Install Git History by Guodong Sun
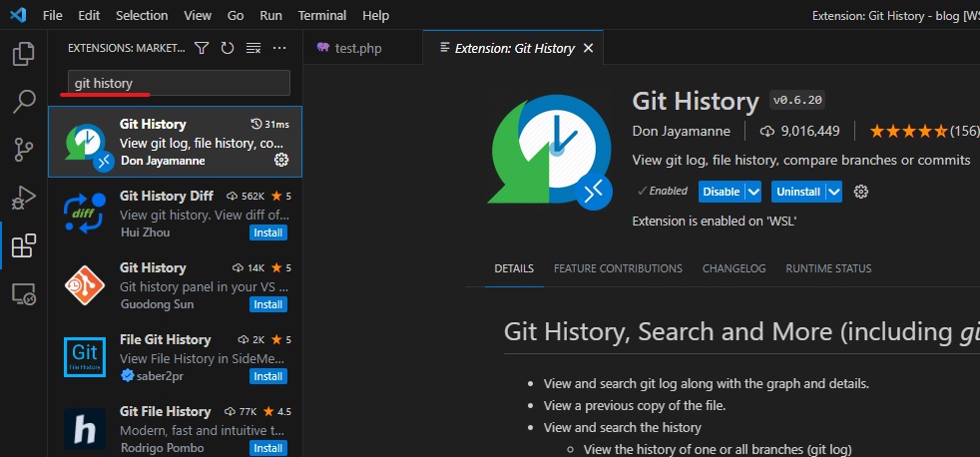 point(268,304)
